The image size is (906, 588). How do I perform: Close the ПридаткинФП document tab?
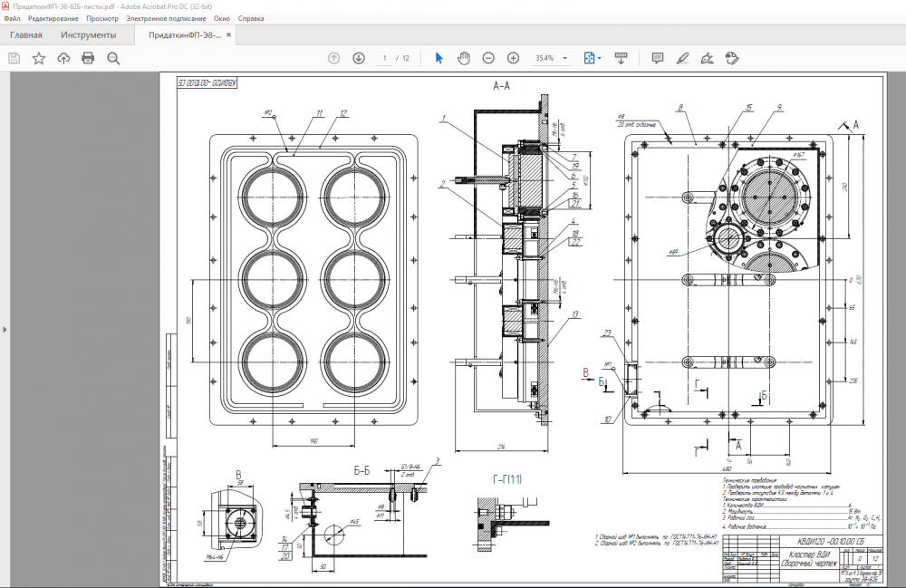pyautogui.click(x=229, y=35)
